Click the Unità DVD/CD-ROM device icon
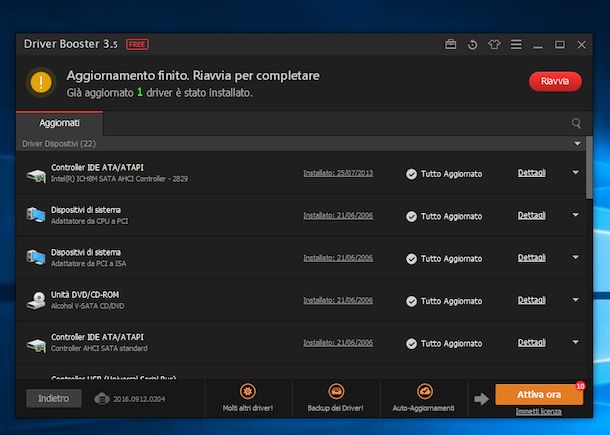 click(x=36, y=300)
